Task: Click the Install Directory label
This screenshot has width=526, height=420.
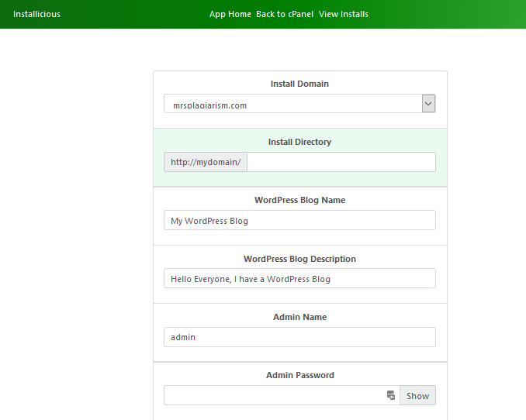Action: [x=299, y=142]
